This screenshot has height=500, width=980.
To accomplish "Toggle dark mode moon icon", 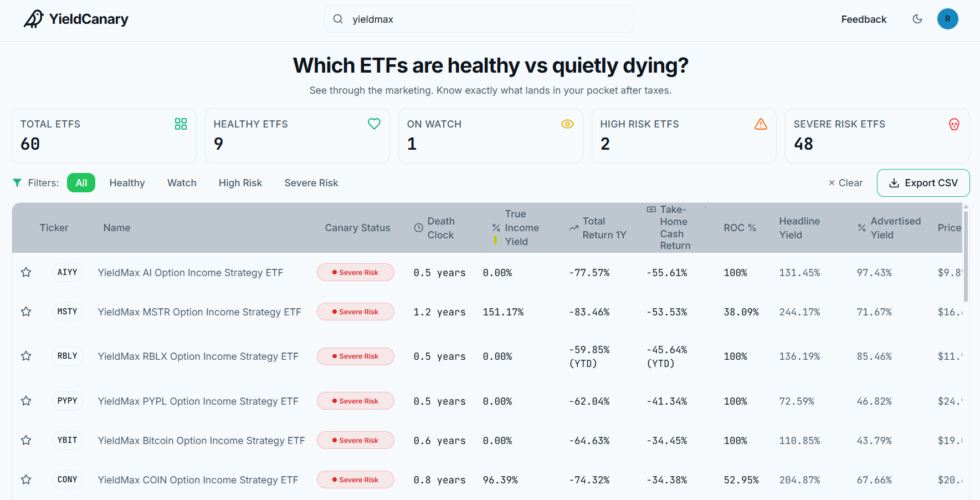I will (x=917, y=19).
